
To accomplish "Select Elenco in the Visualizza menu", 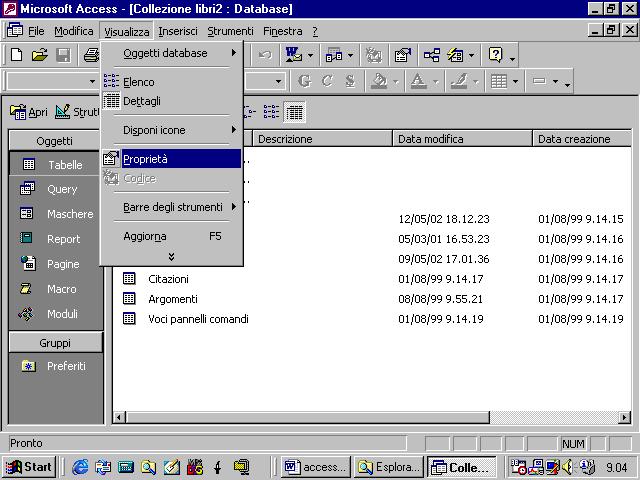I will (171, 82).
